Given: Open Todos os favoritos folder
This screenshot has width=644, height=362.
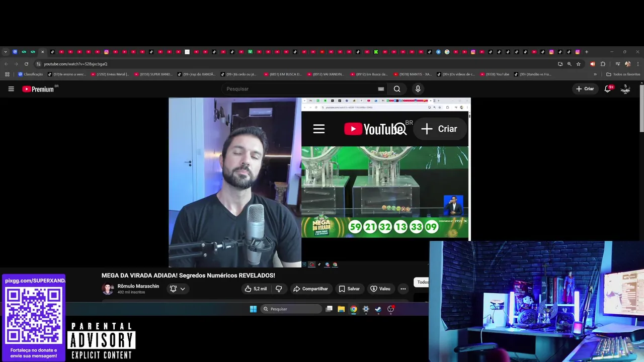Looking at the screenshot, I should click(x=623, y=74).
